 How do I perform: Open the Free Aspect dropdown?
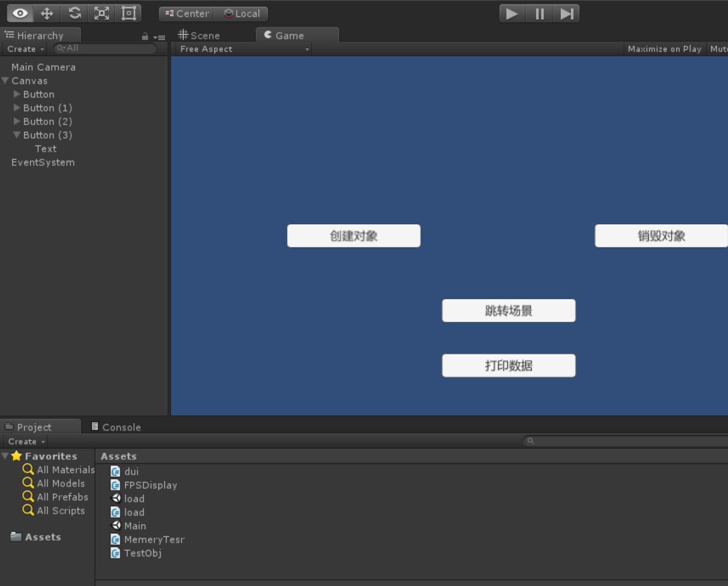coord(244,49)
